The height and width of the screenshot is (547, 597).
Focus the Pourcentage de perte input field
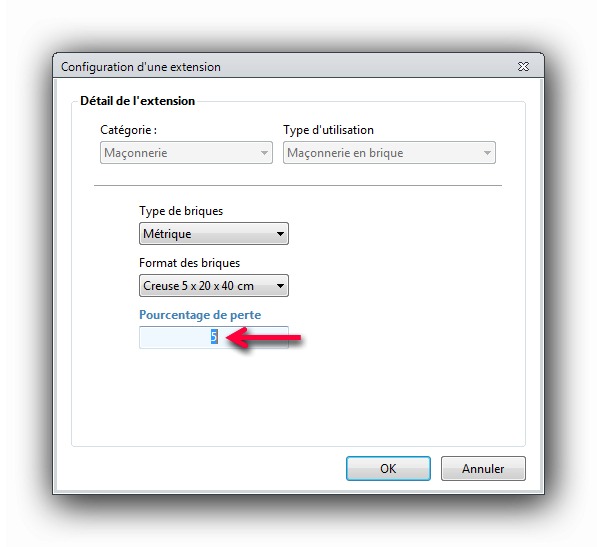coord(214,337)
